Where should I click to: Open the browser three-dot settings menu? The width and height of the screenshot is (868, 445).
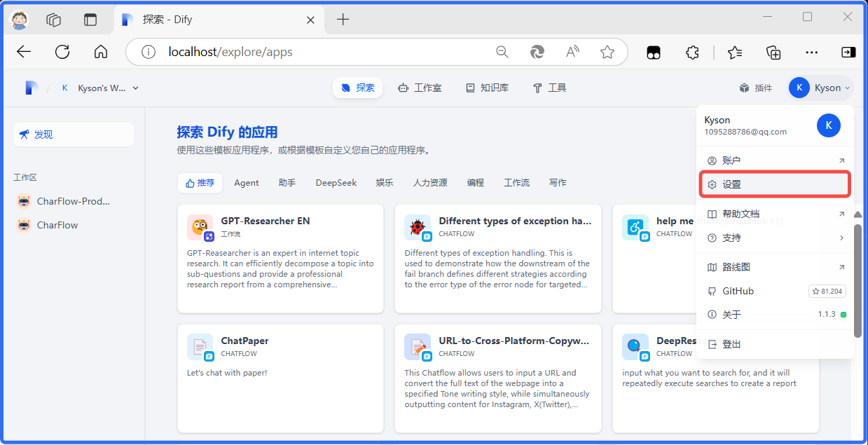click(x=811, y=52)
